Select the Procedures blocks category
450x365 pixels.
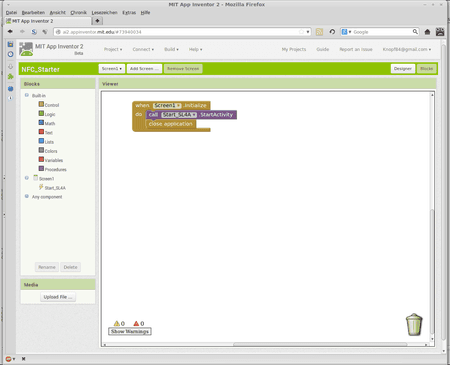[52, 169]
